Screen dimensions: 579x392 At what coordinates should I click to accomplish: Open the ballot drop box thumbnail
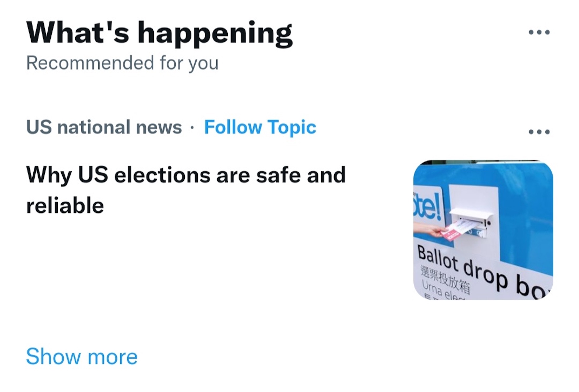point(483,230)
